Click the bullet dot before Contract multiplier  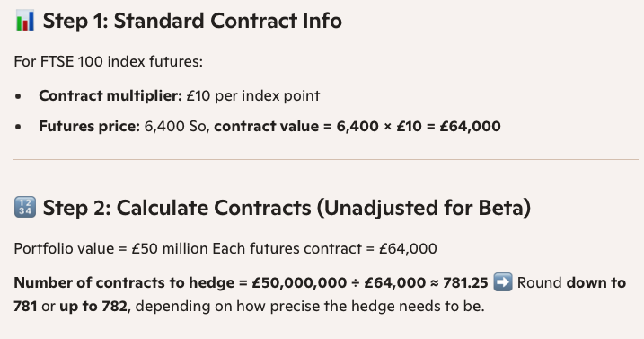click(x=18, y=96)
